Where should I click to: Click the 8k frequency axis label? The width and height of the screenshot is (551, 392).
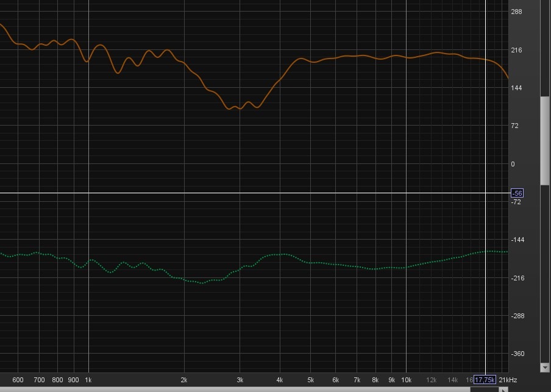(x=375, y=380)
